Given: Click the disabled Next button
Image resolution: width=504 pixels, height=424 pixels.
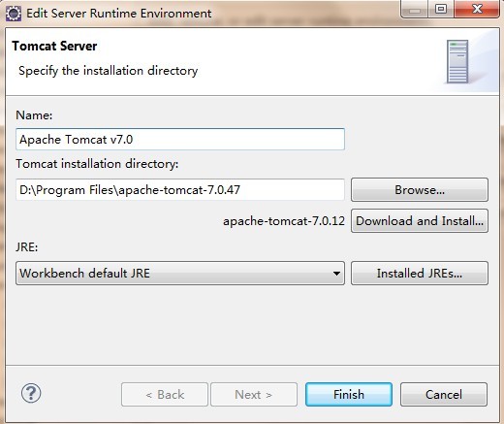Looking at the screenshot, I should point(254,395).
